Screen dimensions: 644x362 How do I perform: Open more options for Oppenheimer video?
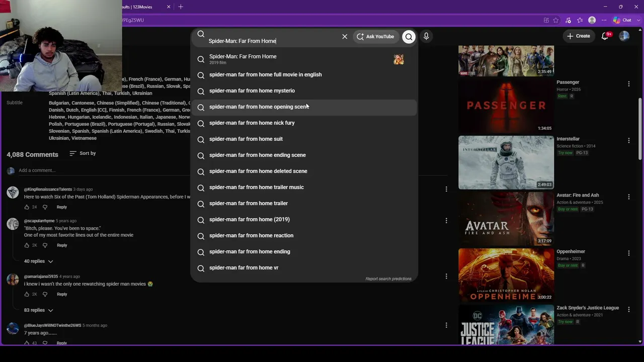click(x=628, y=253)
